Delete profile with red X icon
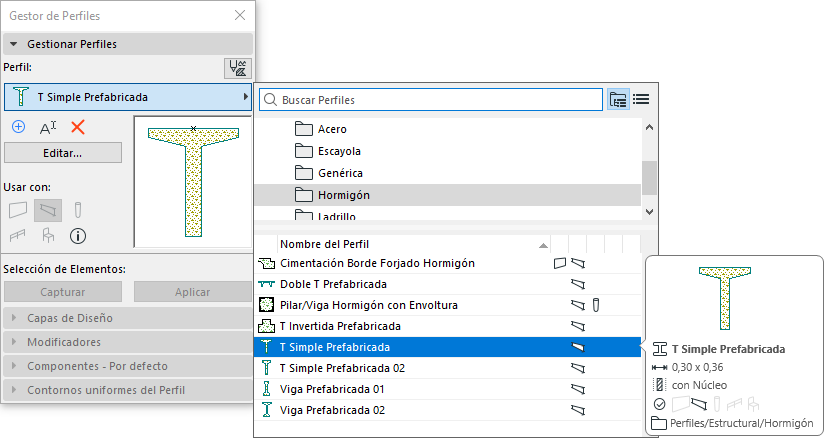The width and height of the screenshot is (827, 440). click(78, 127)
